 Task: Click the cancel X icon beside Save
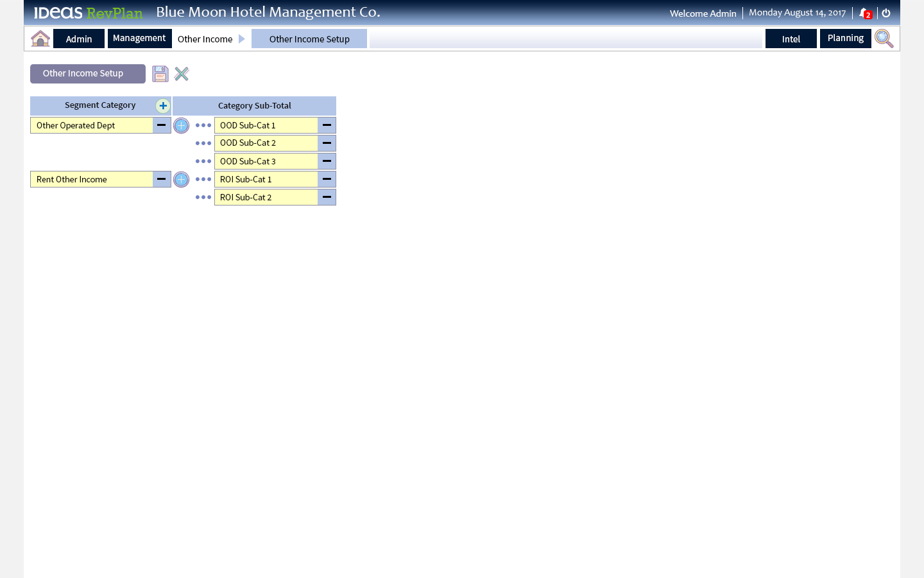pos(182,74)
